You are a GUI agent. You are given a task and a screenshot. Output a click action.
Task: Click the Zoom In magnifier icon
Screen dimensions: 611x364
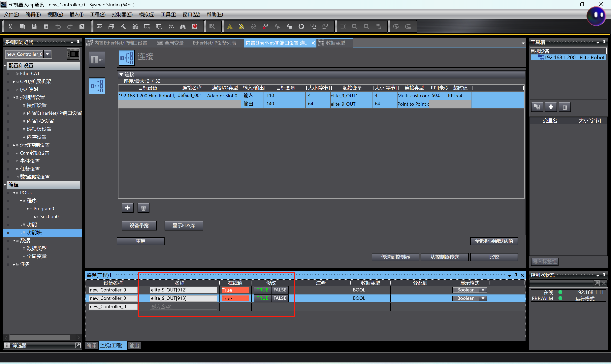click(354, 26)
